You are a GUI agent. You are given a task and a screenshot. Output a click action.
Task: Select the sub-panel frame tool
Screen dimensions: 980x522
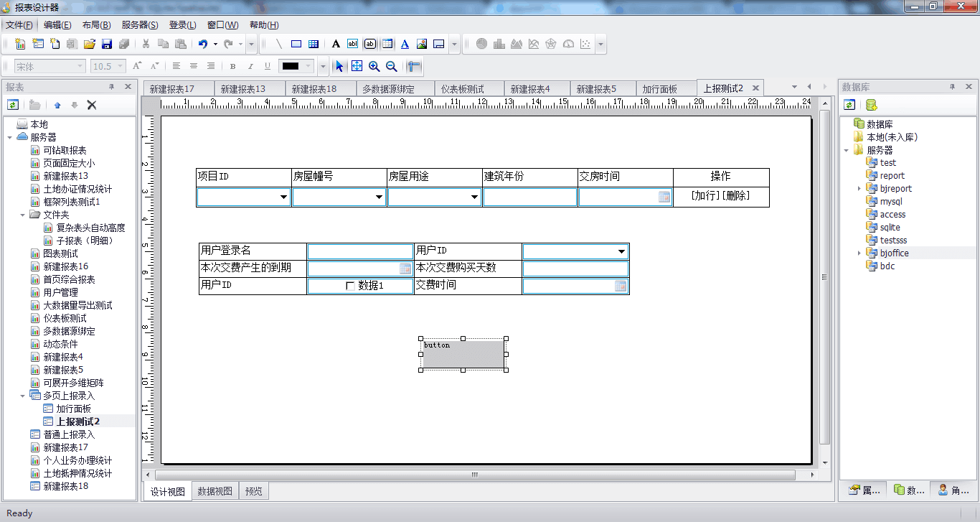tap(439, 44)
